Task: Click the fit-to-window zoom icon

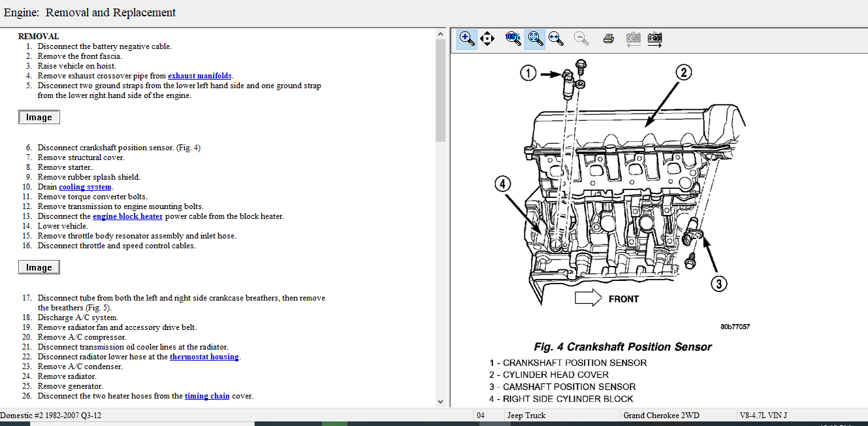Action: coord(535,39)
